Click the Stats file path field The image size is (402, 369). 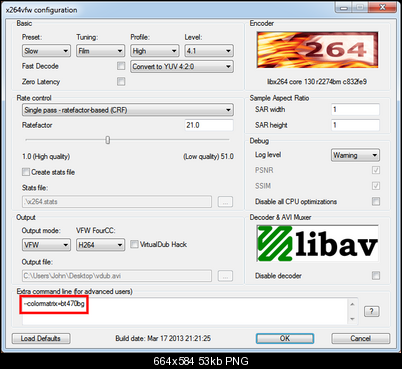click(117, 202)
